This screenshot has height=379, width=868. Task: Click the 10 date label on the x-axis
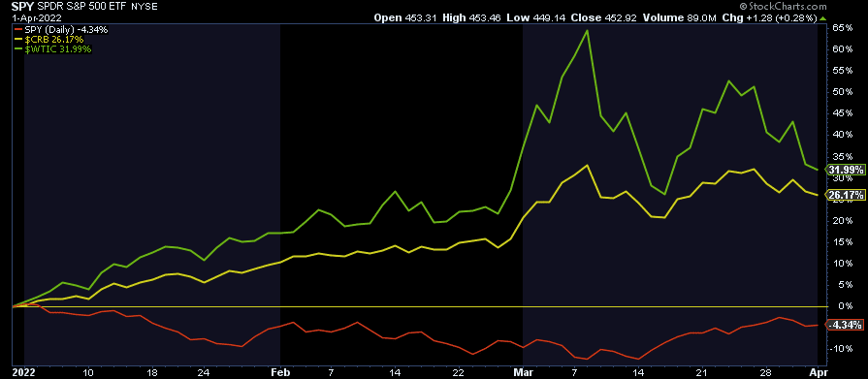coord(87,372)
